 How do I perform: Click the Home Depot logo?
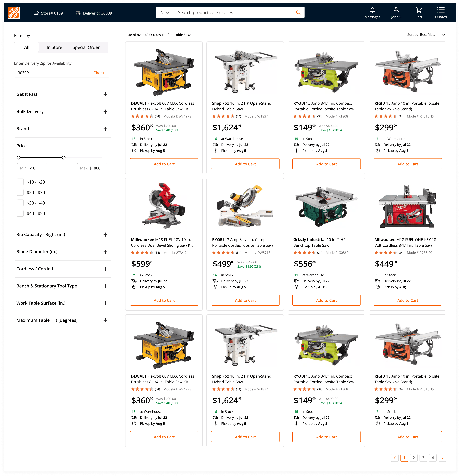[x=14, y=13]
